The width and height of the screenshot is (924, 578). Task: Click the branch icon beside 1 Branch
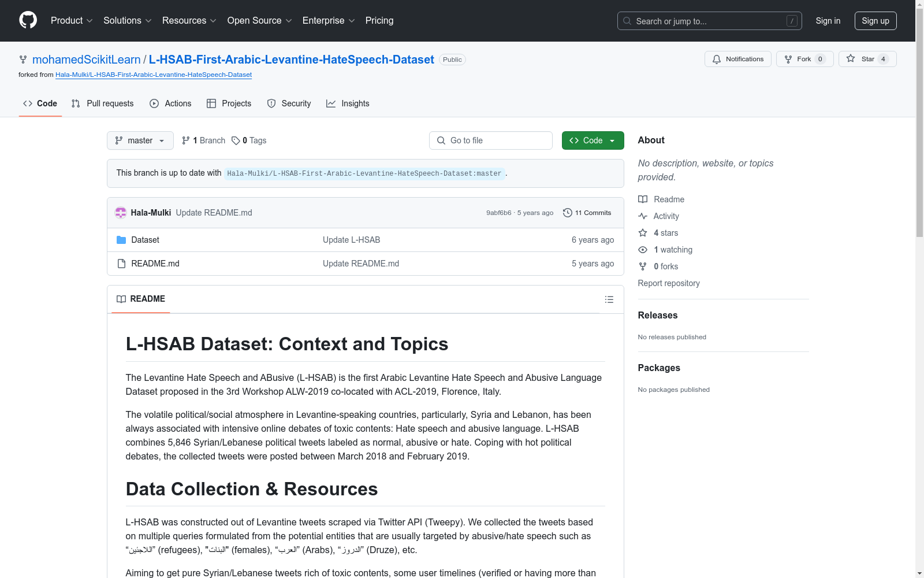(186, 140)
